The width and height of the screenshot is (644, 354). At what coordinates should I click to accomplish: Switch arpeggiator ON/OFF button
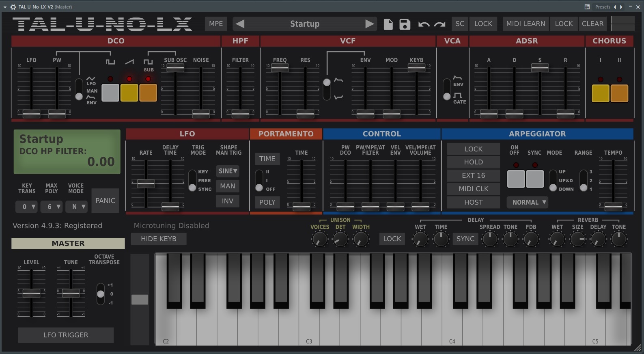[516, 179]
